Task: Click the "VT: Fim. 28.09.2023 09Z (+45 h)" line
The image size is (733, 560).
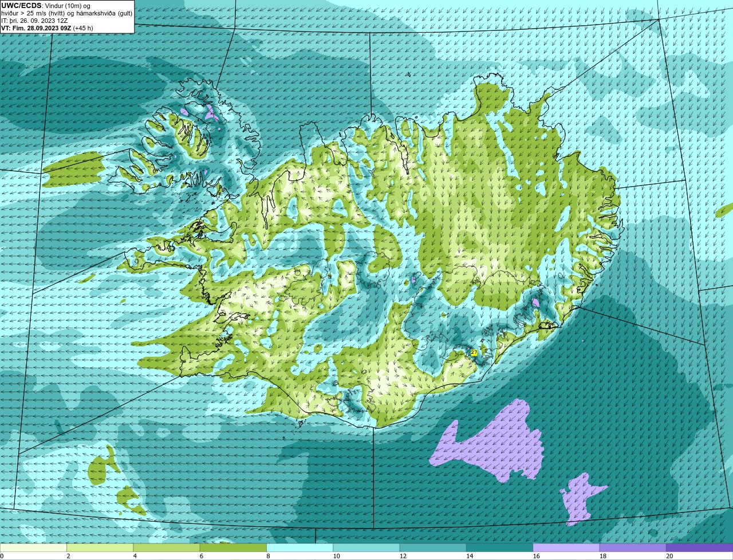Action: click(x=47, y=27)
